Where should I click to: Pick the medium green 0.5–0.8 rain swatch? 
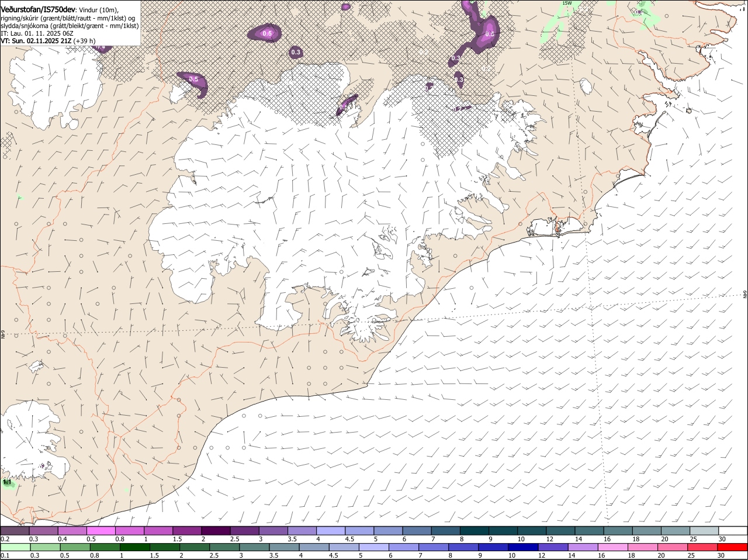[x=75, y=548]
